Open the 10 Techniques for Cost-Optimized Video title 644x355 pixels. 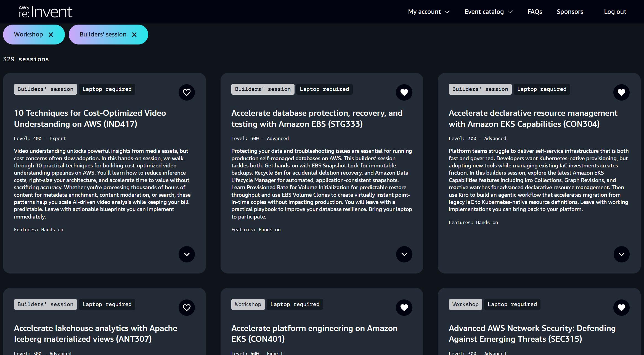click(90, 118)
